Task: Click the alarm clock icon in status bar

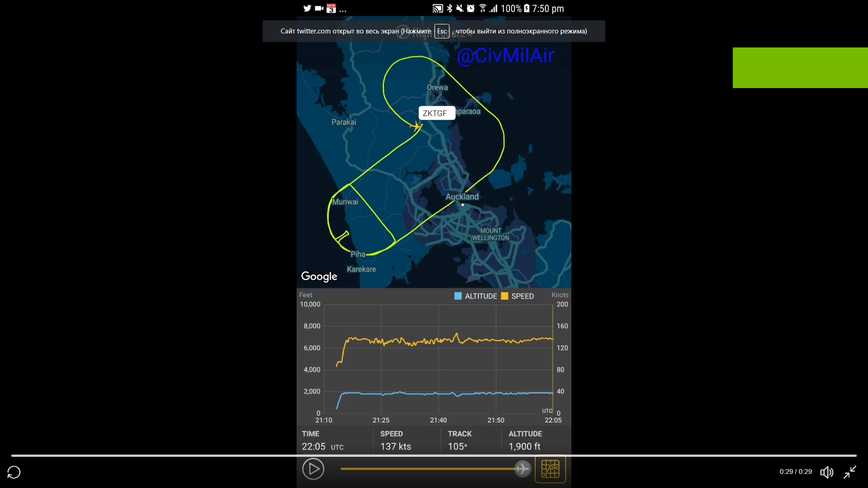Action: click(471, 8)
